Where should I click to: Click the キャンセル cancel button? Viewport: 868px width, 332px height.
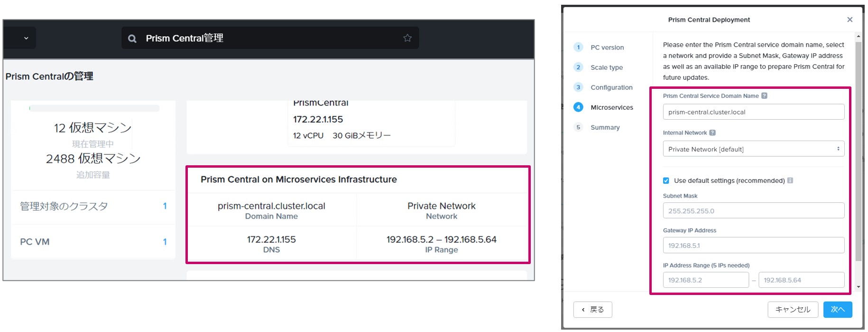pos(793,310)
